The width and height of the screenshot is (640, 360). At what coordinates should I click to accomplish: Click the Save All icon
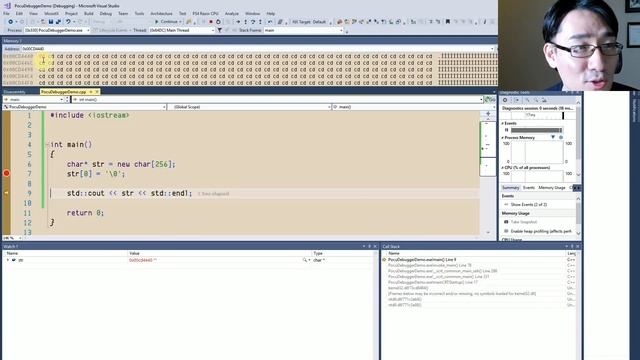coord(58,22)
